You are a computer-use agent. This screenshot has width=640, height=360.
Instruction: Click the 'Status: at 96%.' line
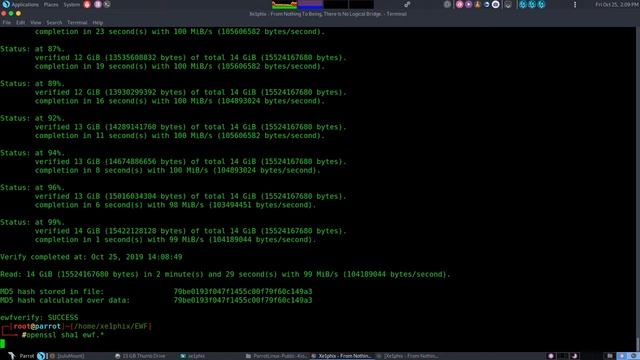(x=33, y=188)
